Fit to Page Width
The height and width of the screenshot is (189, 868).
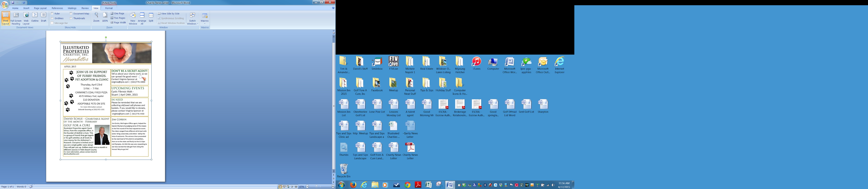118,23
